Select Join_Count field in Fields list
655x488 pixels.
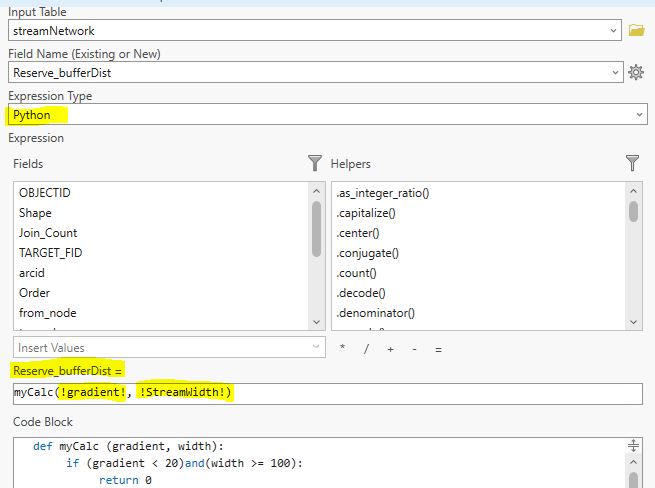(48, 233)
